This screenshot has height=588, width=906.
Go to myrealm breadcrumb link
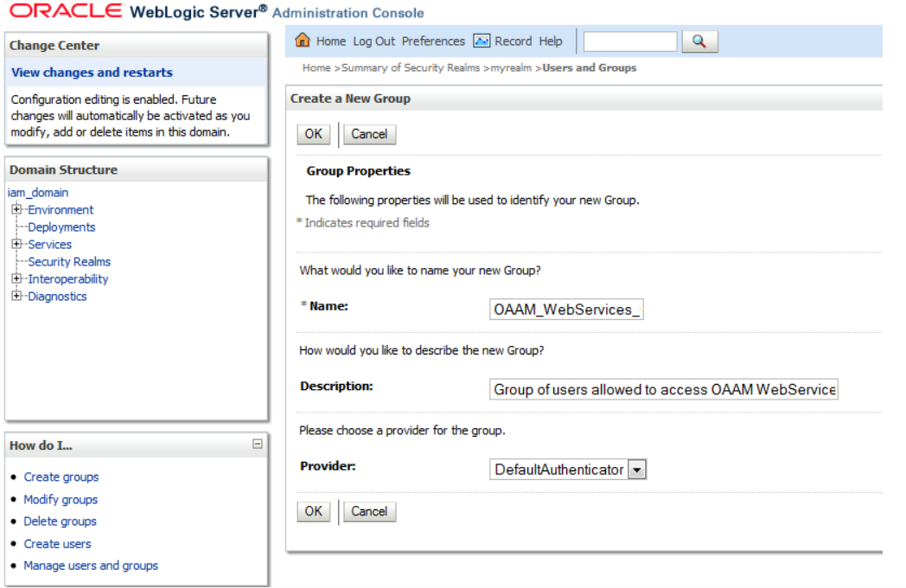[x=511, y=67]
